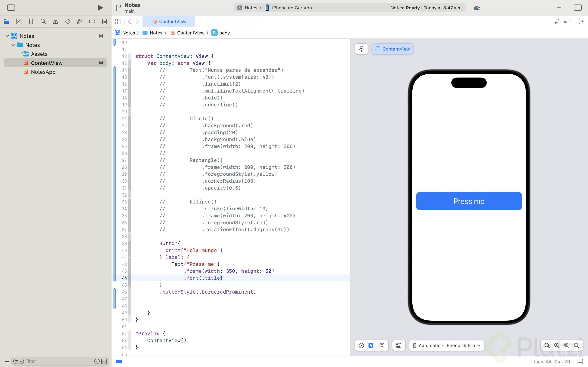
Task: Open the Find navigator magnifier icon
Action: [x=43, y=22]
